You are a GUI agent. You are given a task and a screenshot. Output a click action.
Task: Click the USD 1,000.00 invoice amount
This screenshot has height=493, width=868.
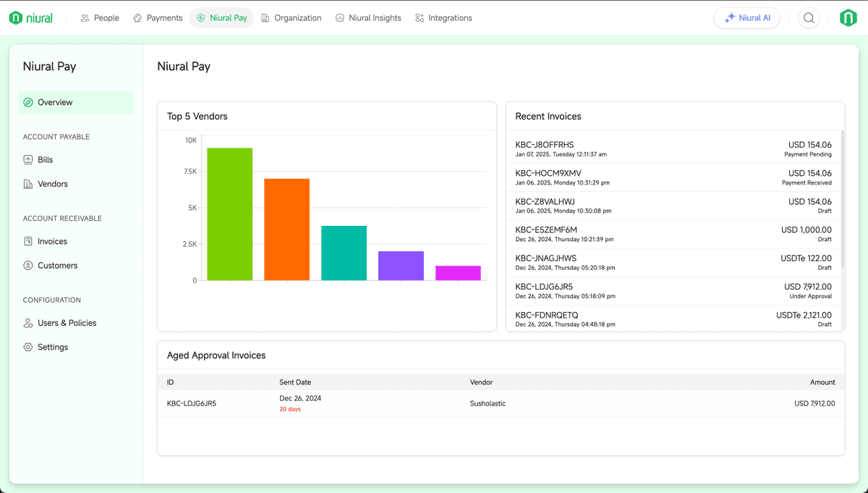pos(807,230)
